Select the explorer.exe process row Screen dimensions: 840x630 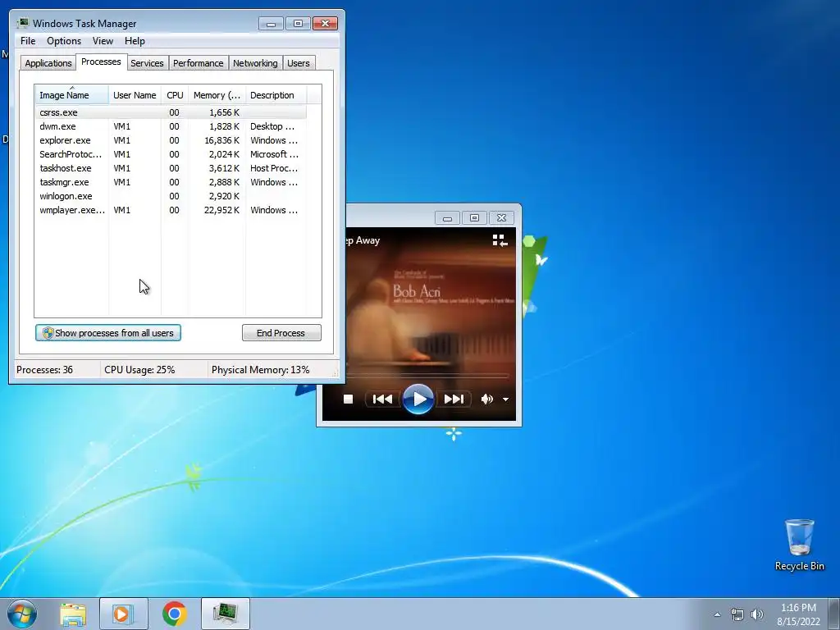pos(171,140)
